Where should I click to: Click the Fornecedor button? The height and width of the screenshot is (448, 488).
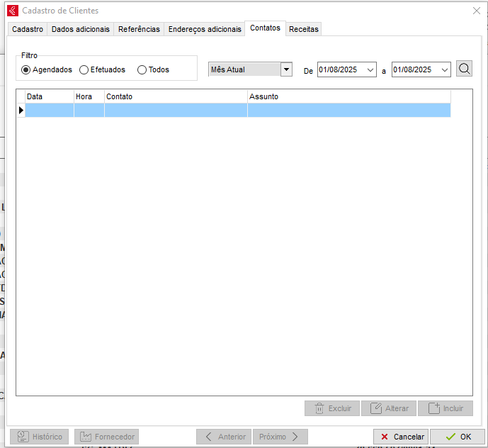coord(106,437)
